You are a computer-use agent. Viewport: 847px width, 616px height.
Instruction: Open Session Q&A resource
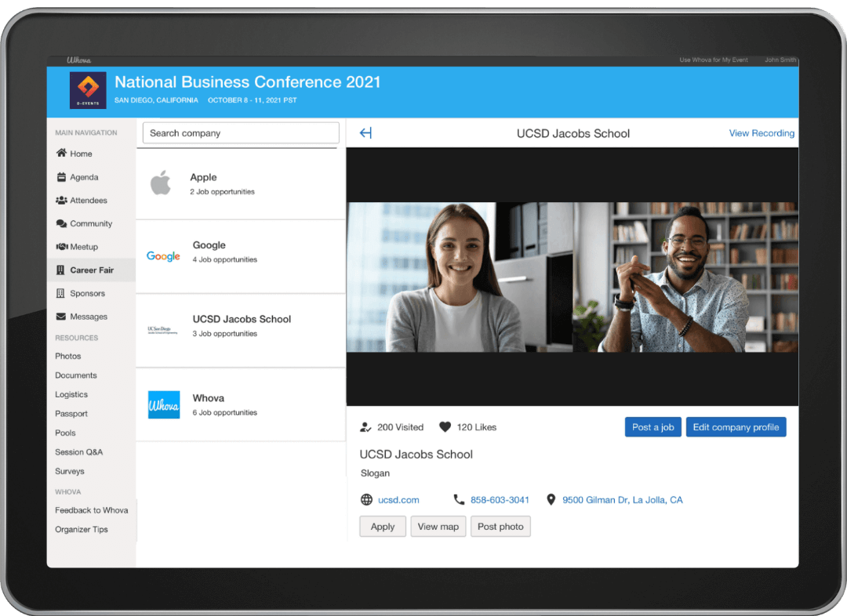[79, 452]
